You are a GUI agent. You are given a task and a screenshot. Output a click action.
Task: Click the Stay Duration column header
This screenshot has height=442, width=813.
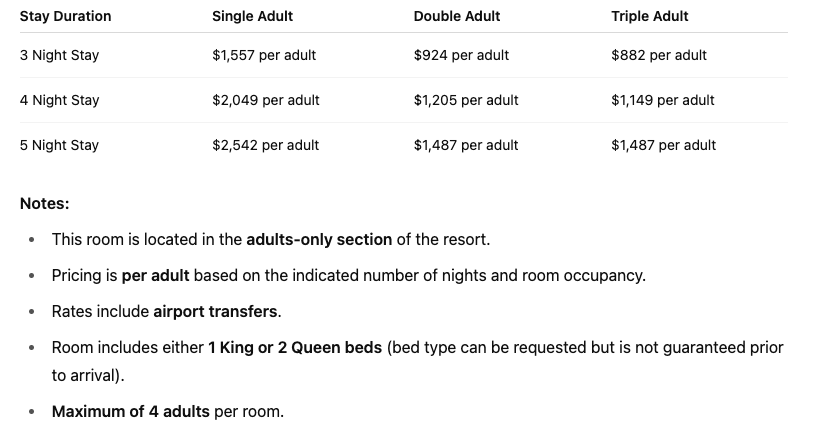pyautogui.click(x=65, y=16)
